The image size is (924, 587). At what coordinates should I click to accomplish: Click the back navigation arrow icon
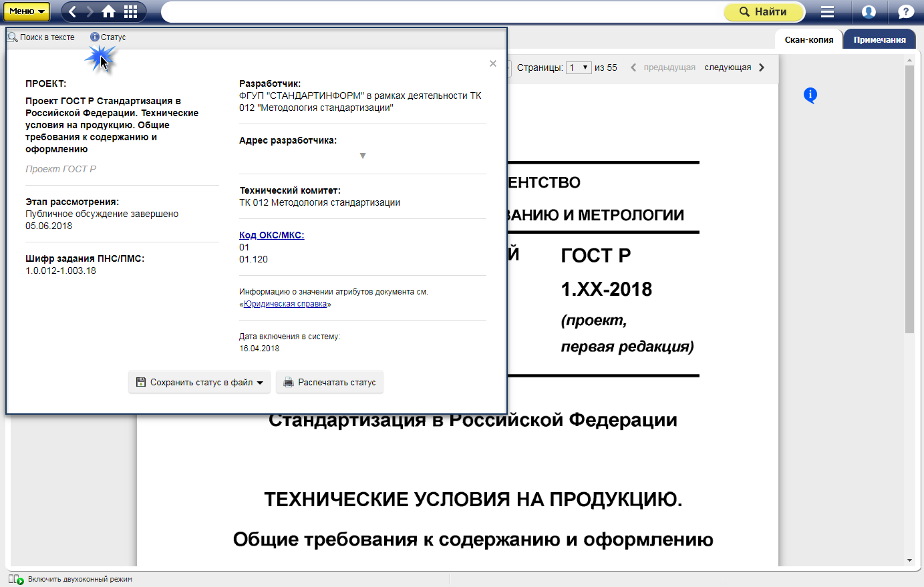(73, 11)
